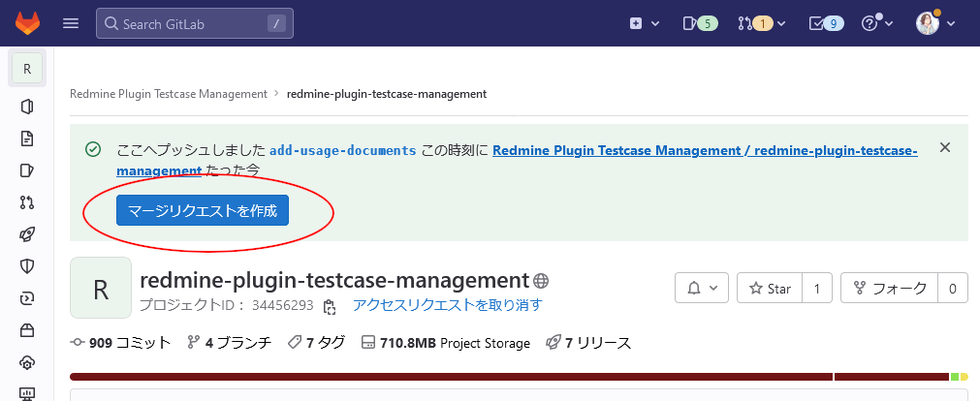Screen dimensions: 980x401
Task: Open issues counter showing 5
Action: 700,24
